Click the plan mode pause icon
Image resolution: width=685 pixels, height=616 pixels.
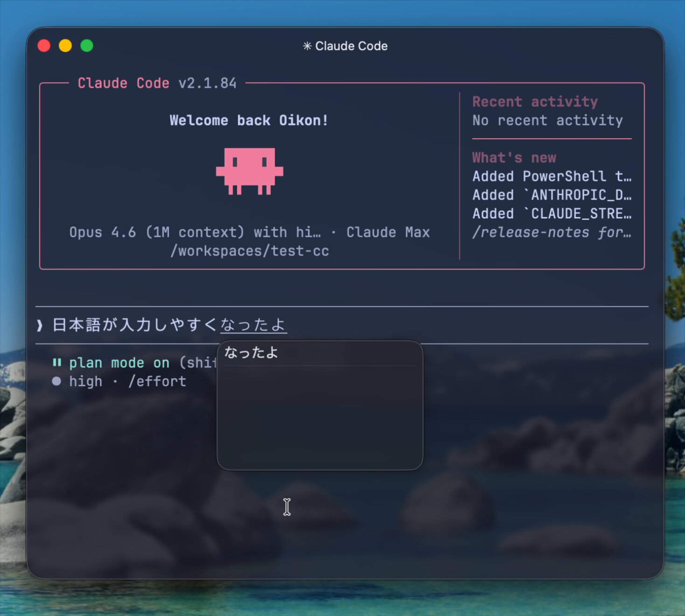pyautogui.click(x=57, y=363)
